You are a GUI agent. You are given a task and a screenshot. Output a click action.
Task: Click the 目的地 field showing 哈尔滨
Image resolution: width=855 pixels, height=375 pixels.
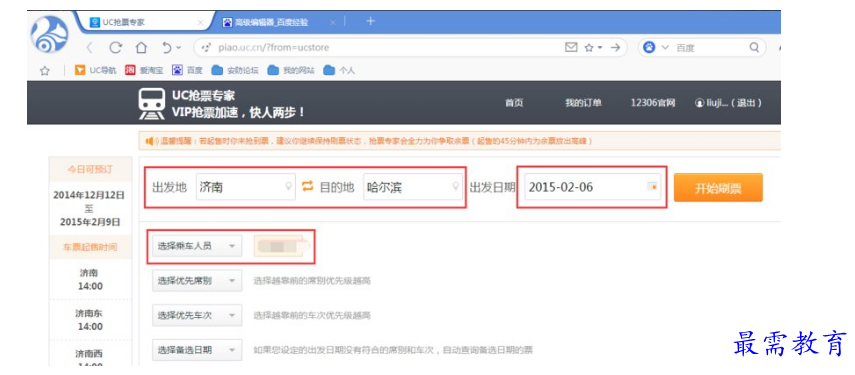[413, 188]
